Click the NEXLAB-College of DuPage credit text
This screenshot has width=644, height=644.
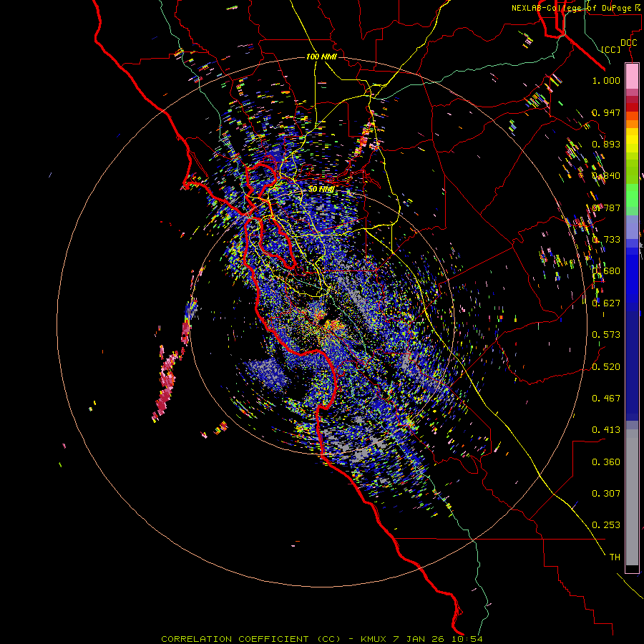(x=575, y=8)
